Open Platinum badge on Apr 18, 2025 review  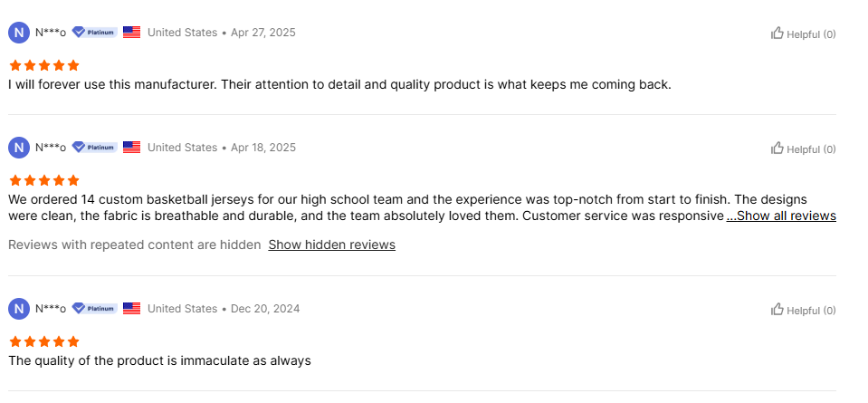pos(95,148)
